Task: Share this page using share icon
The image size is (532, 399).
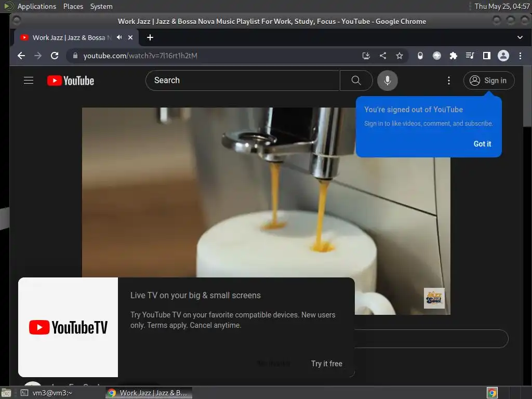Action: click(x=383, y=56)
